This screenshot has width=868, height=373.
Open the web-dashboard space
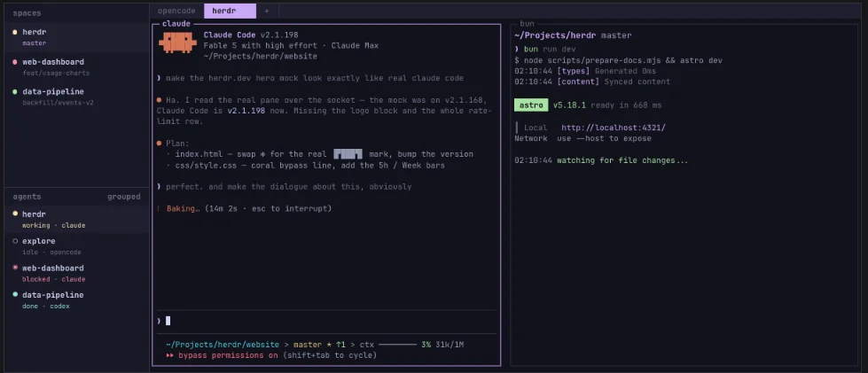click(77, 67)
